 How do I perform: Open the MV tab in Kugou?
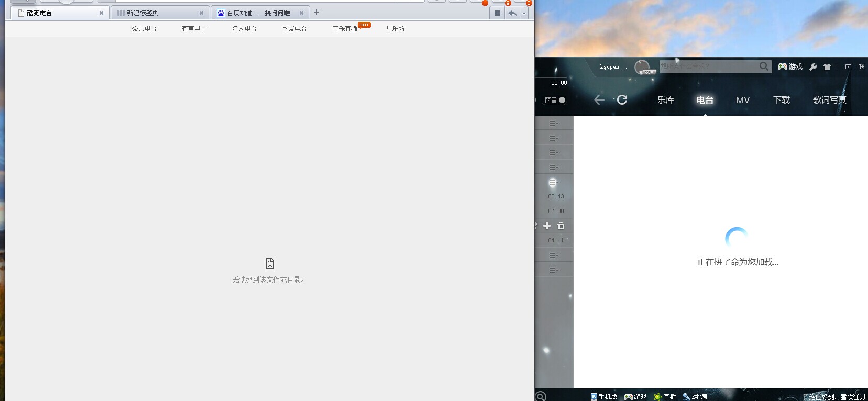click(x=743, y=100)
